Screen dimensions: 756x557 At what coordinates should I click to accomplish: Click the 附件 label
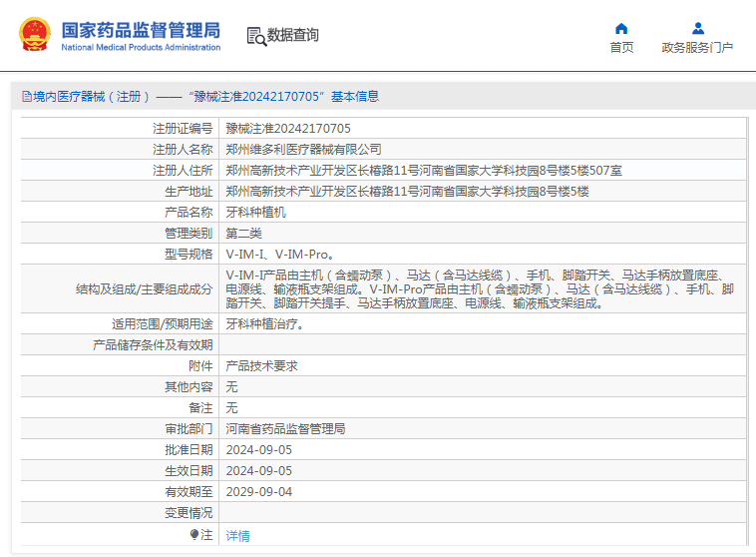coord(200,366)
